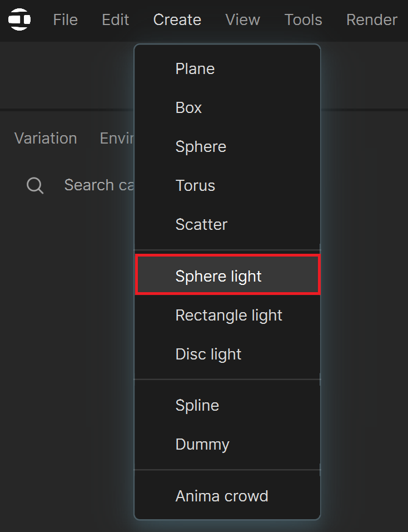The width and height of the screenshot is (408, 532).
Task: Close the Create menu
Action: click(177, 19)
